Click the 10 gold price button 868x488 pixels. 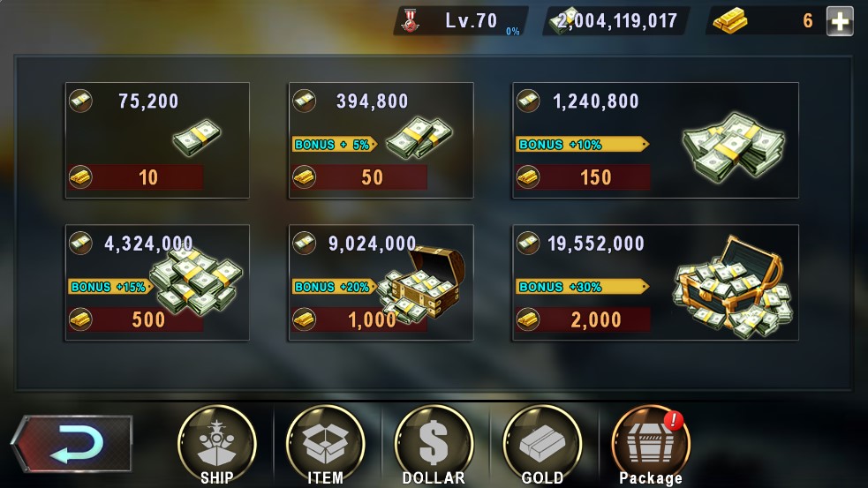[136, 177]
